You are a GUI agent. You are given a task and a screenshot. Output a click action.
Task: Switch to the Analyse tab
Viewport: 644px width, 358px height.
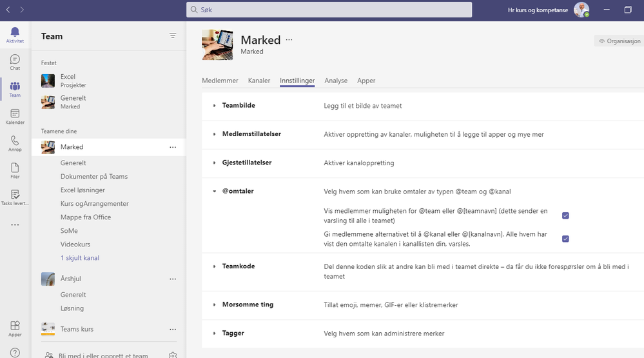(x=336, y=81)
